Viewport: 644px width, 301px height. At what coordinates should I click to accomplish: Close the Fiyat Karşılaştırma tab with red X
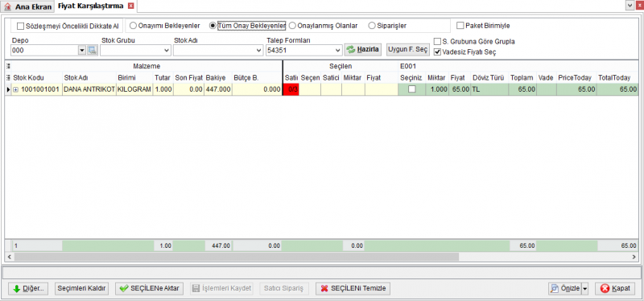click(131, 6)
